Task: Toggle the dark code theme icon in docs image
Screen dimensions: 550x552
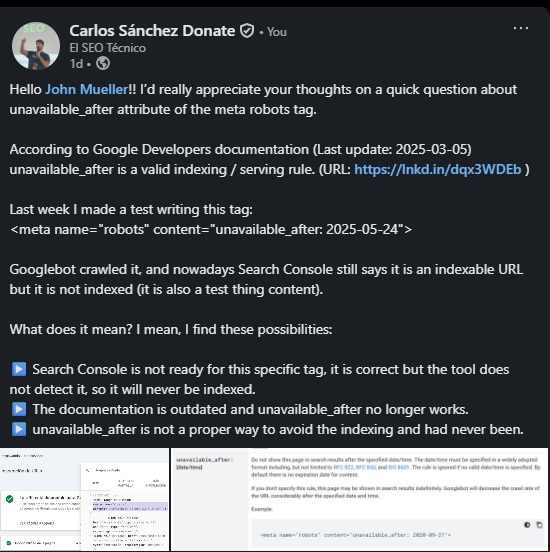Action: click(527, 525)
